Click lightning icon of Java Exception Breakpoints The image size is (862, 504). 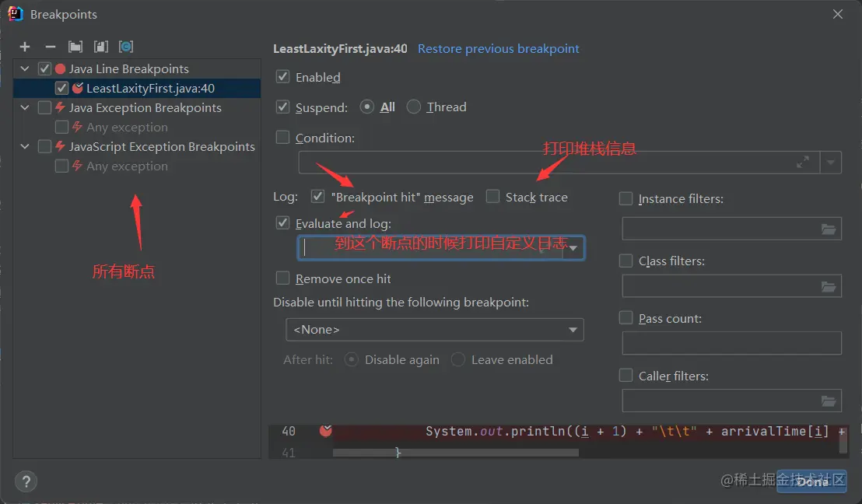click(x=60, y=107)
